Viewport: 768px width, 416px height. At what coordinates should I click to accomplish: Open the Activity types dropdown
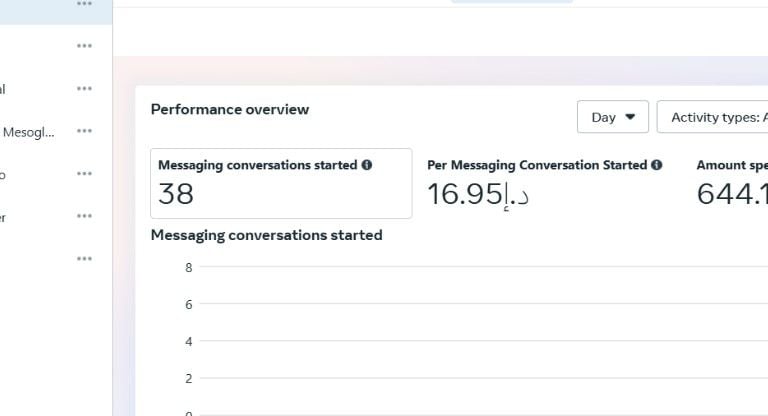tap(714, 117)
